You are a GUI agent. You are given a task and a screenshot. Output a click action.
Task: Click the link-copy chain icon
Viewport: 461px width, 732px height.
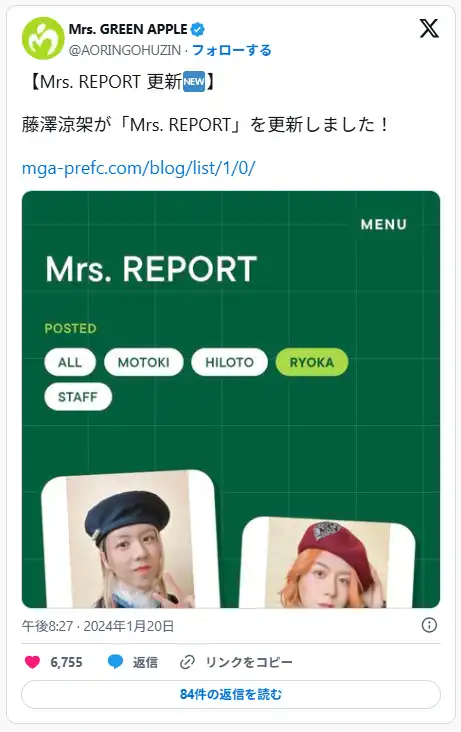tap(187, 662)
